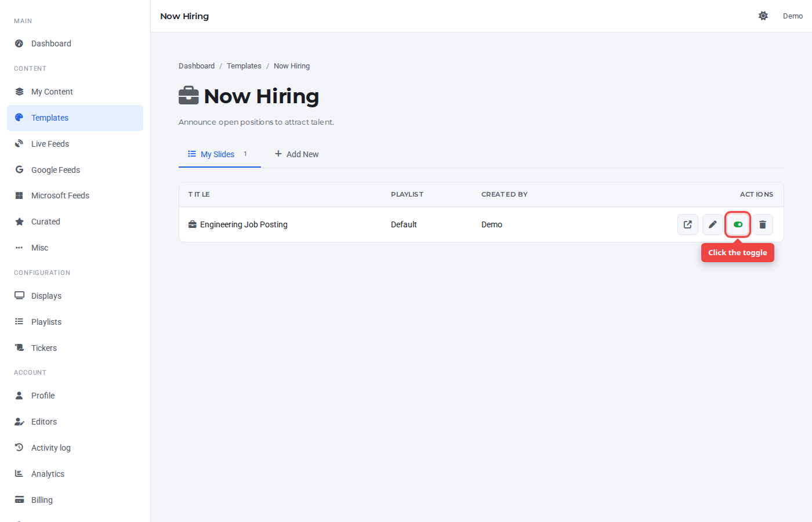Click the Displays monitor icon

pyautogui.click(x=19, y=295)
